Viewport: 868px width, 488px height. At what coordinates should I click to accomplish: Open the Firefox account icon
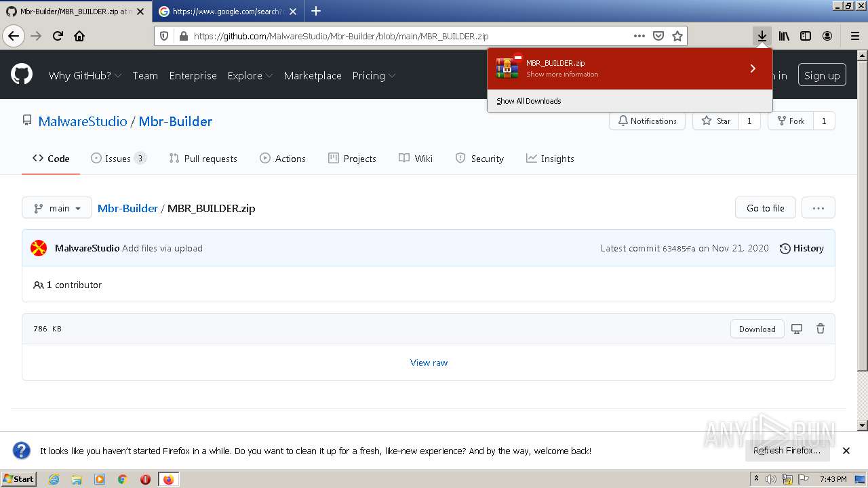click(827, 36)
